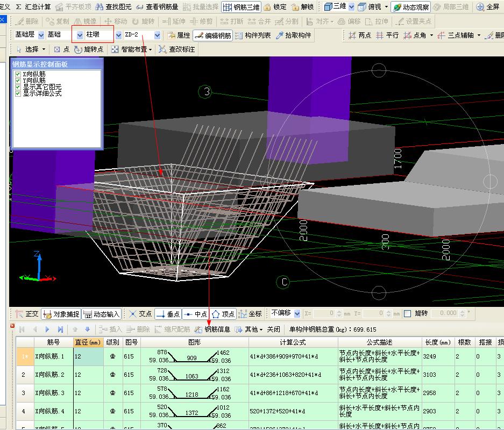Toggle 钢筋三维 rebar 3D view
This screenshot has height=430, width=504.
point(241,7)
